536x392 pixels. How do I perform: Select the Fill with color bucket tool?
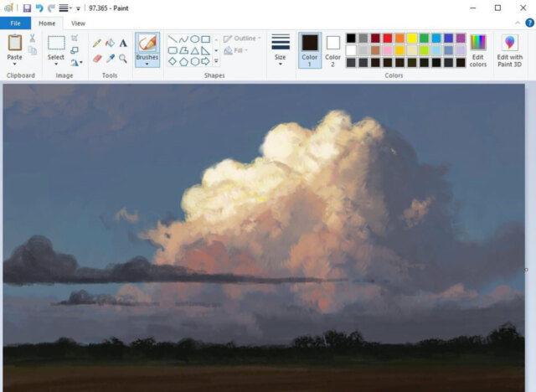tap(110, 43)
